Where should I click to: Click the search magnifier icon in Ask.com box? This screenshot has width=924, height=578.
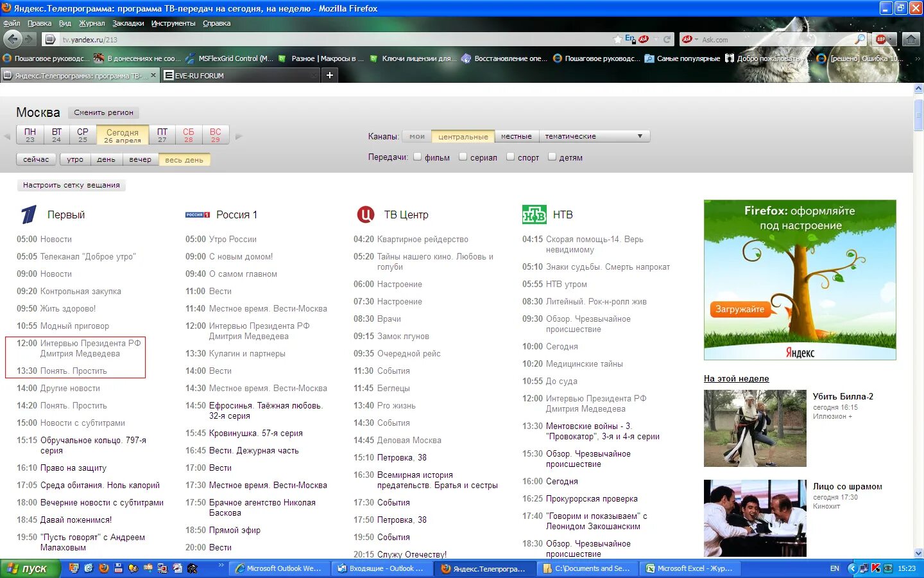click(860, 39)
